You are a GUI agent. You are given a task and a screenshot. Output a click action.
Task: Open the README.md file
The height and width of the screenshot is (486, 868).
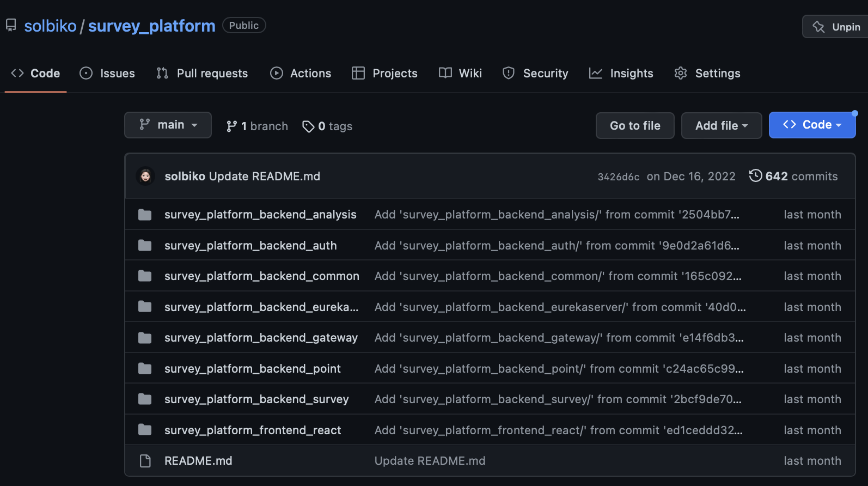[x=198, y=461]
